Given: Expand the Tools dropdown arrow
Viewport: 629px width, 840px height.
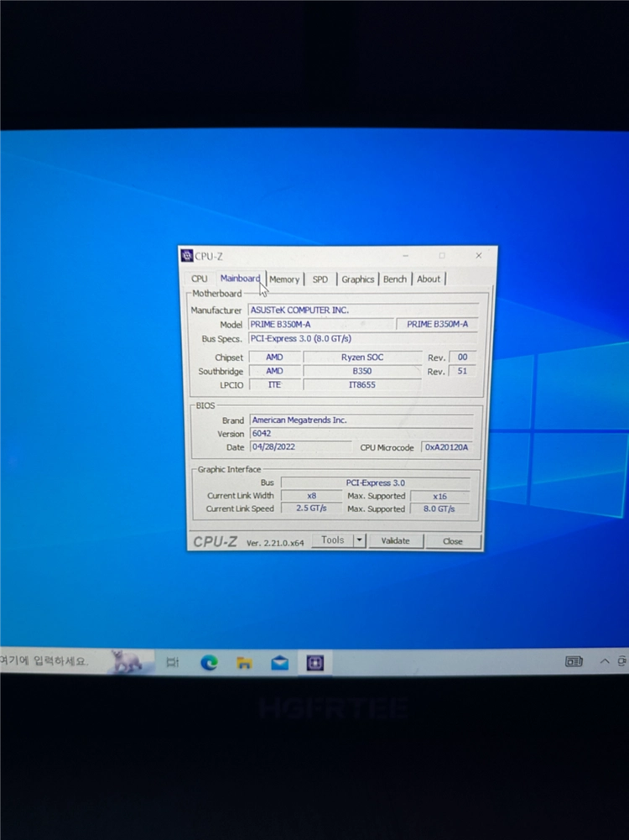Looking at the screenshot, I should [360, 540].
